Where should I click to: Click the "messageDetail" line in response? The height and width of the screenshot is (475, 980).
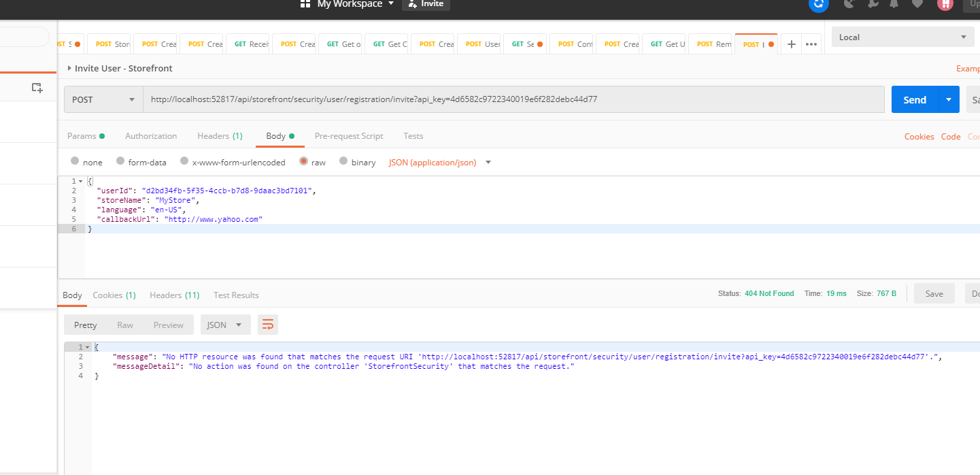coord(343,366)
